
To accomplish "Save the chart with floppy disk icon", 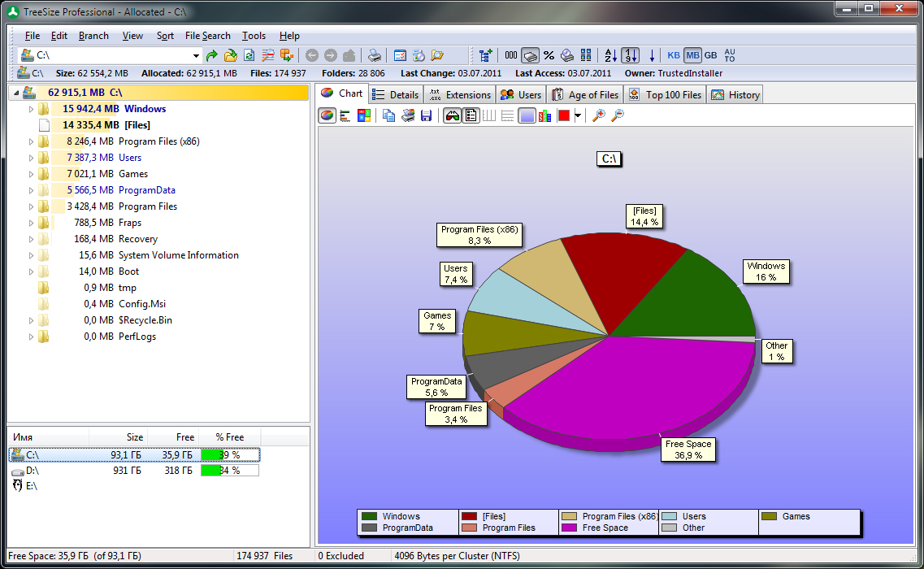I will pos(426,115).
